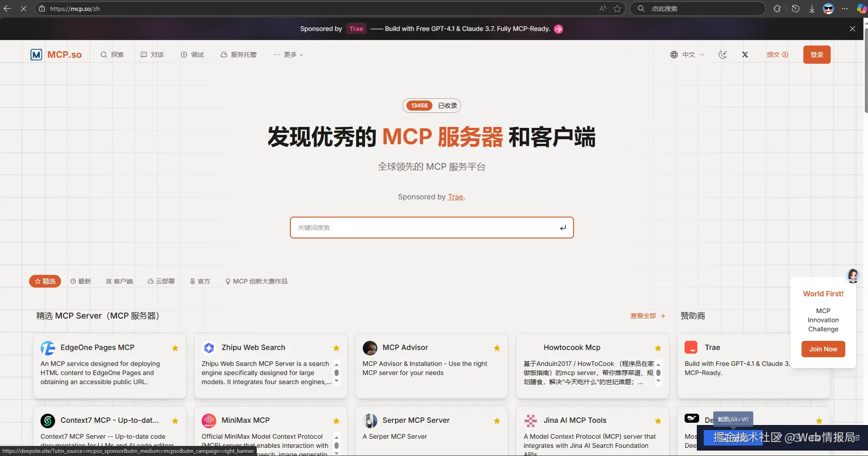This screenshot has width=868, height=456.
Task: Click the MiniMax MCP card icon
Action: [x=208, y=421]
